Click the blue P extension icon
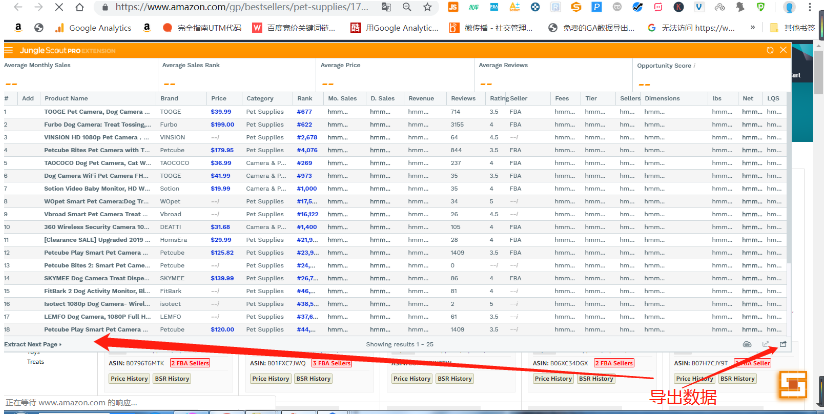Image resolution: width=827 pixels, height=414 pixels. (597, 7)
